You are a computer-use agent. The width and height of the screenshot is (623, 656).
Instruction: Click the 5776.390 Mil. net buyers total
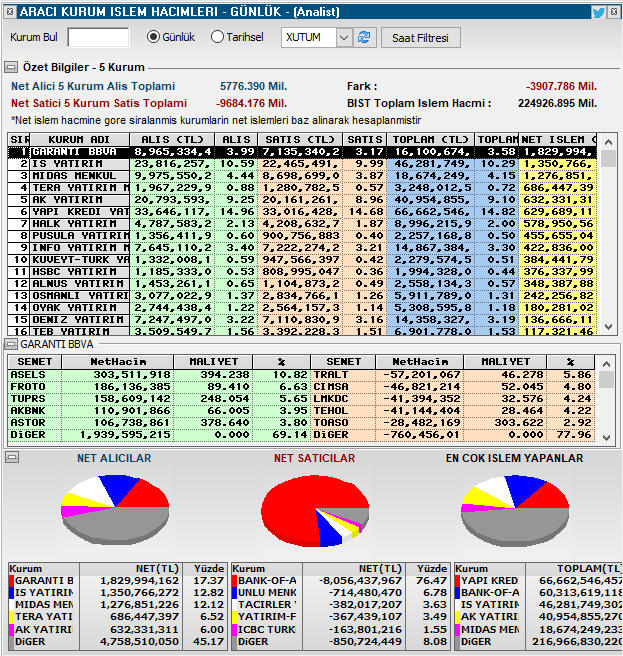pyautogui.click(x=254, y=87)
